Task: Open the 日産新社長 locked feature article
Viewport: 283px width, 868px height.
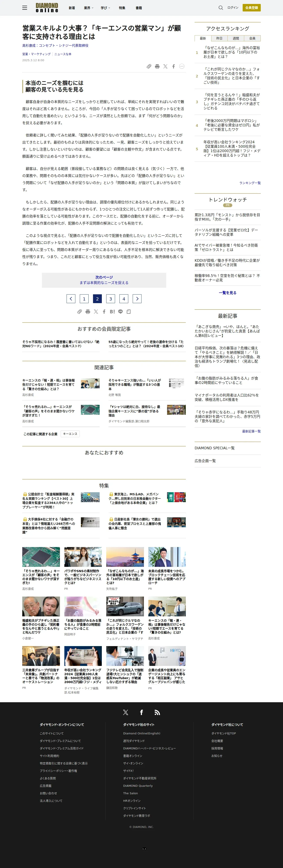Action: click(135, 524)
